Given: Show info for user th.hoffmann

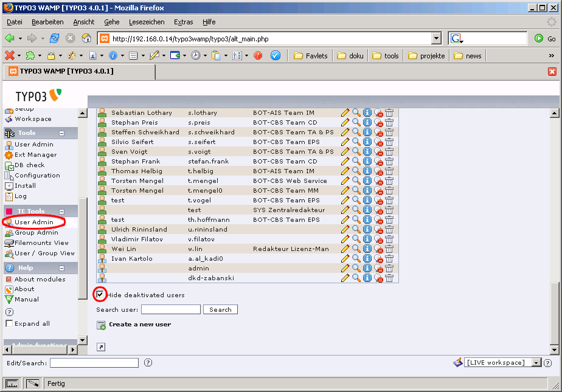Looking at the screenshot, I should (x=367, y=220).
